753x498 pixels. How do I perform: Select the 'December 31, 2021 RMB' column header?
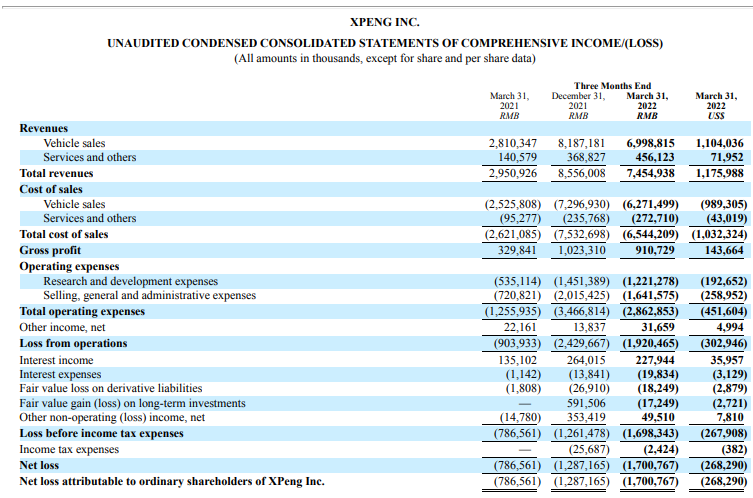click(578, 106)
